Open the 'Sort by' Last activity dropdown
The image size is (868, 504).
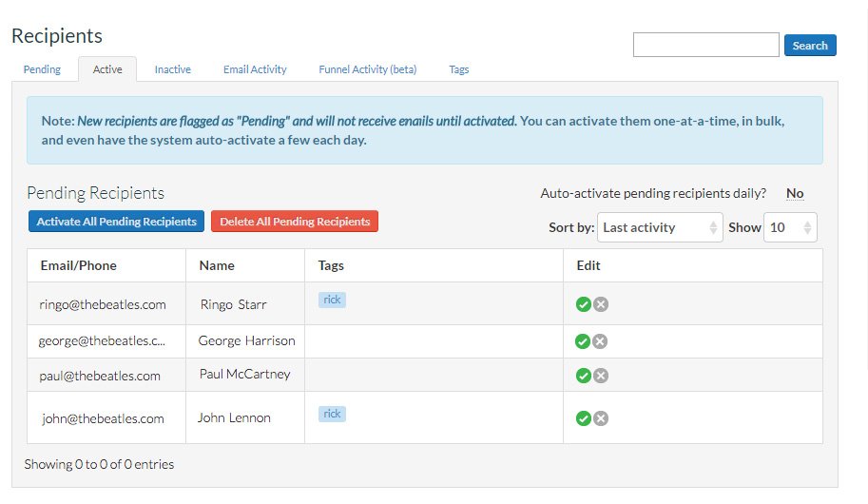[x=661, y=227]
